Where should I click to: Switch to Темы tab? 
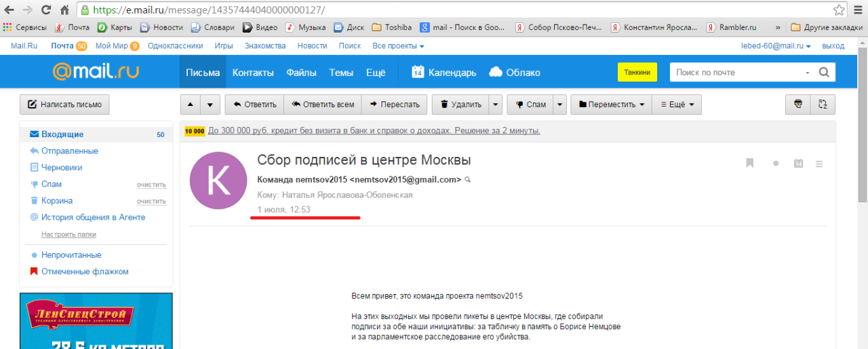(x=341, y=73)
